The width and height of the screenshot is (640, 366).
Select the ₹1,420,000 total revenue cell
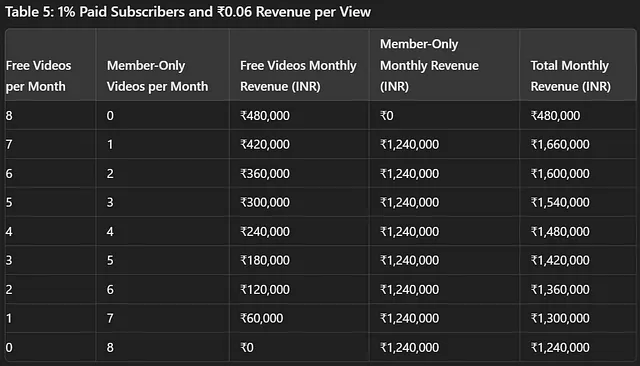tap(560, 260)
